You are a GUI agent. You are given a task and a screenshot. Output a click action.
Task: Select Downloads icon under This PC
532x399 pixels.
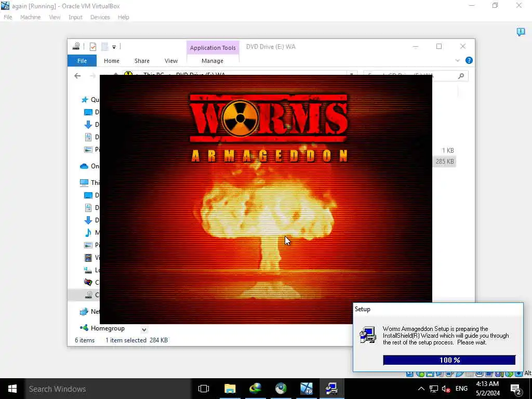tap(88, 220)
